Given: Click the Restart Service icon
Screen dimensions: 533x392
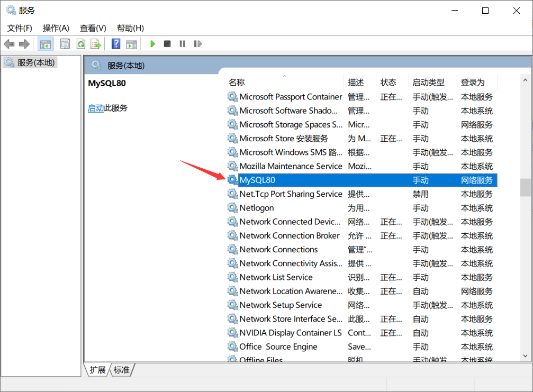Looking at the screenshot, I should tap(198, 44).
